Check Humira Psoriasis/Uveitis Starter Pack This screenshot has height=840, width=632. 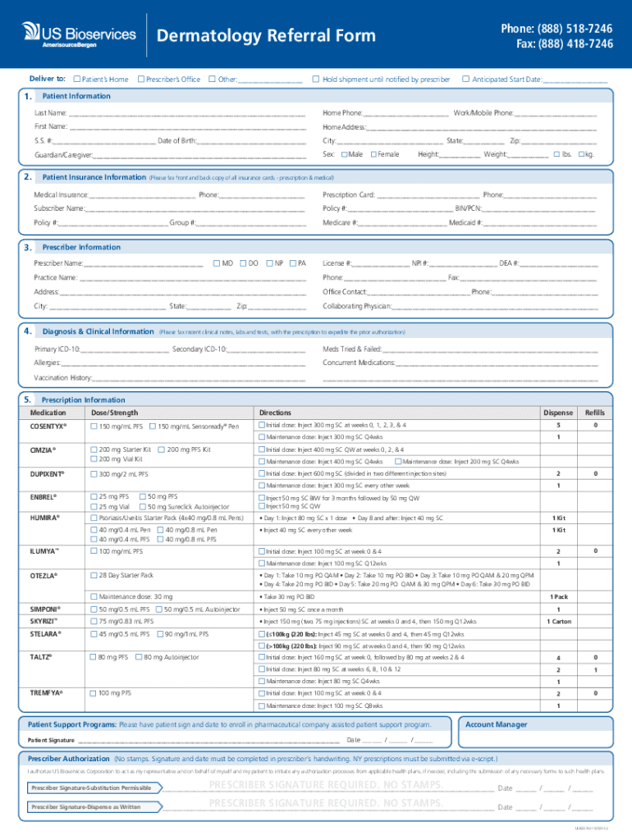click(94, 518)
